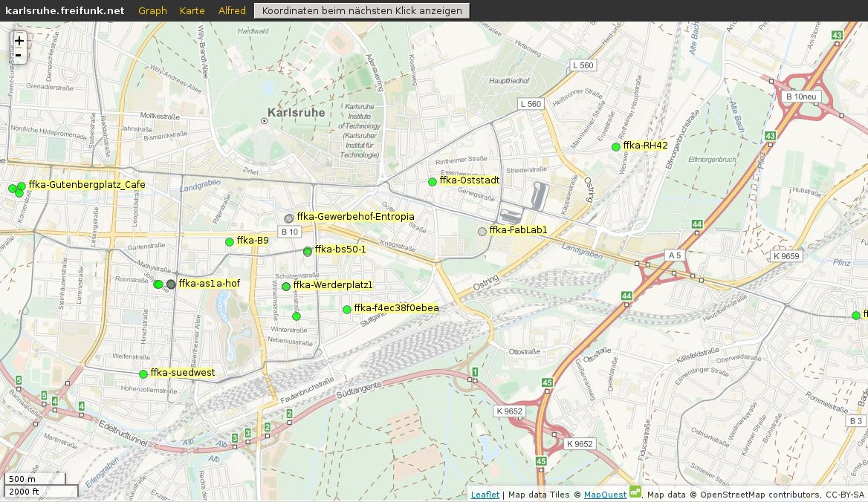The image size is (868, 502).
Task: Click the MapQuest logo in the attribution bar
Action: (634, 492)
